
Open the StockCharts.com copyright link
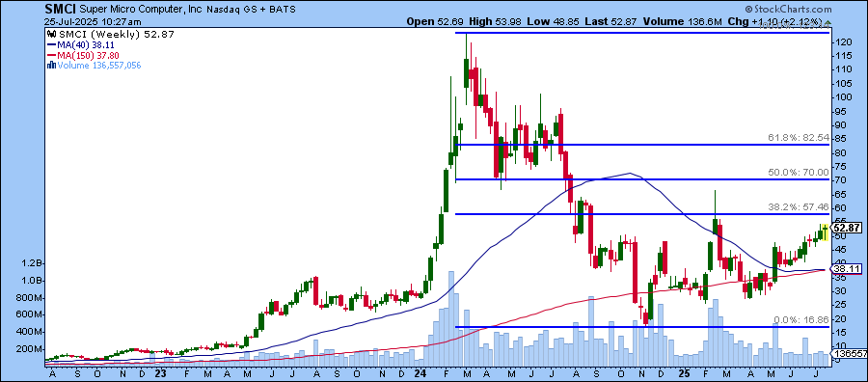point(788,10)
